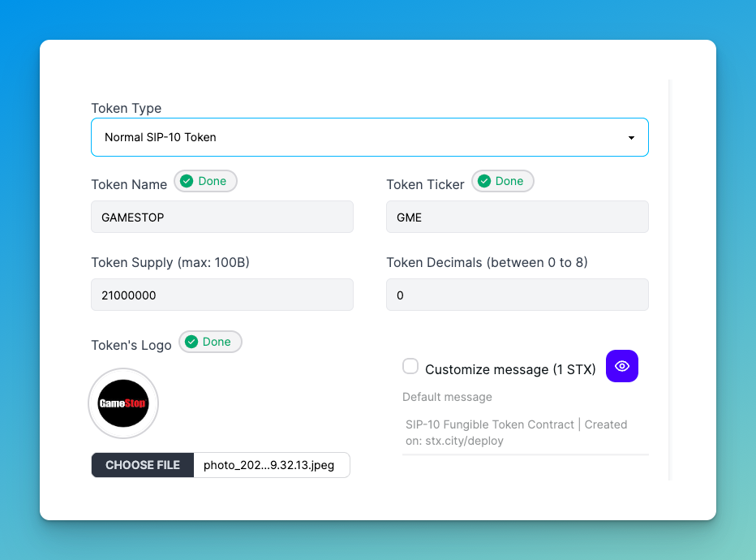The height and width of the screenshot is (560, 756).
Task: Click the Token's Logo label
Action: click(x=131, y=346)
